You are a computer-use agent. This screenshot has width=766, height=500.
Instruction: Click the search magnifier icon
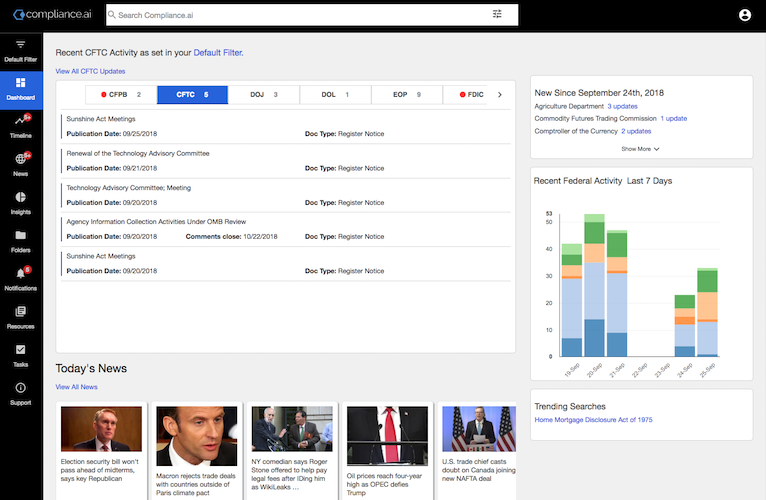(112, 15)
